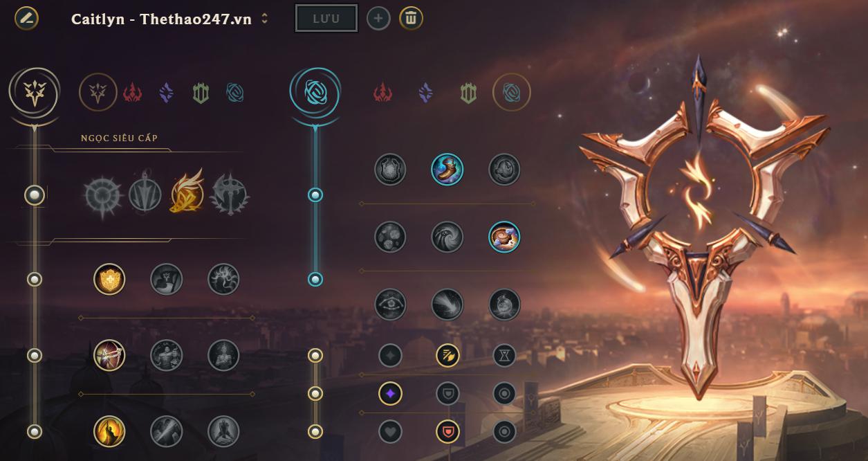This screenshot has height=461, width=868.
Task: Select the Triumph rune in Precision tree
Action: coord(167,280)
